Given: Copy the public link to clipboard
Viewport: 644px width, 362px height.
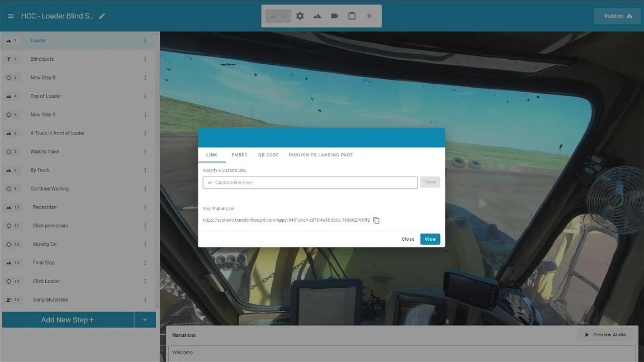Looking at the screenshot, I should pyautogui.click(x=376, y=220).
